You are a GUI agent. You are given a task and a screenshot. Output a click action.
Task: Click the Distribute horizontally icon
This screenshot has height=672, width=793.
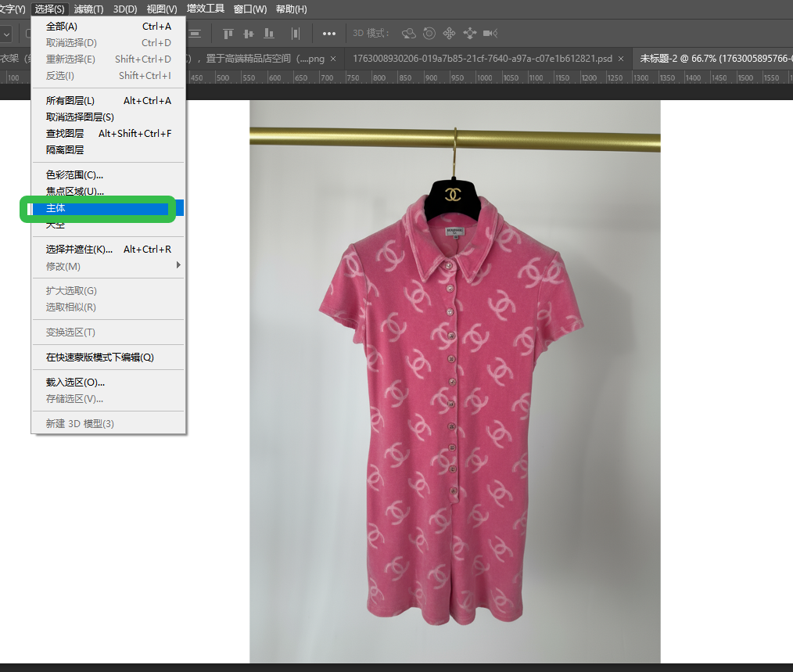[x=296, y=34]
